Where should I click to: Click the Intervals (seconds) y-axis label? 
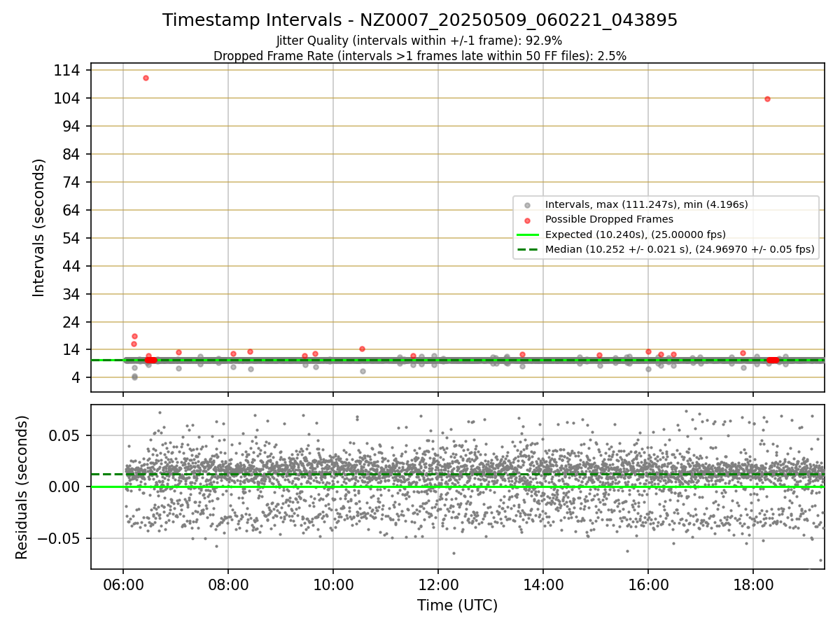[39, 227]
